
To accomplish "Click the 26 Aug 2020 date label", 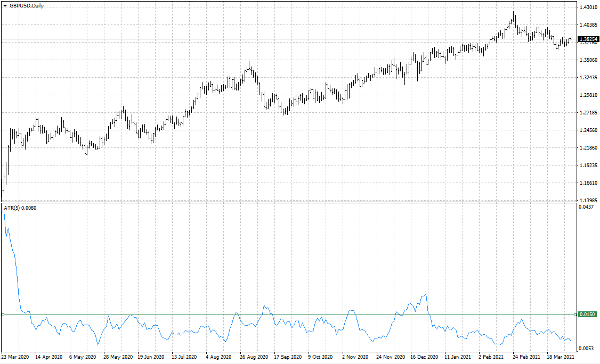I will click(254, 357).
